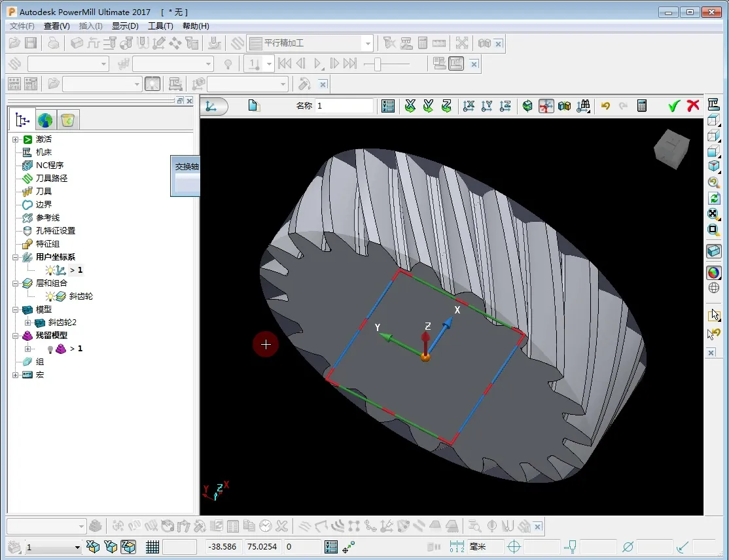The width and height of the screenshot is (729, 560).
Task: Select the 刀具路径 tree item
Action: [x=51, y=178]
